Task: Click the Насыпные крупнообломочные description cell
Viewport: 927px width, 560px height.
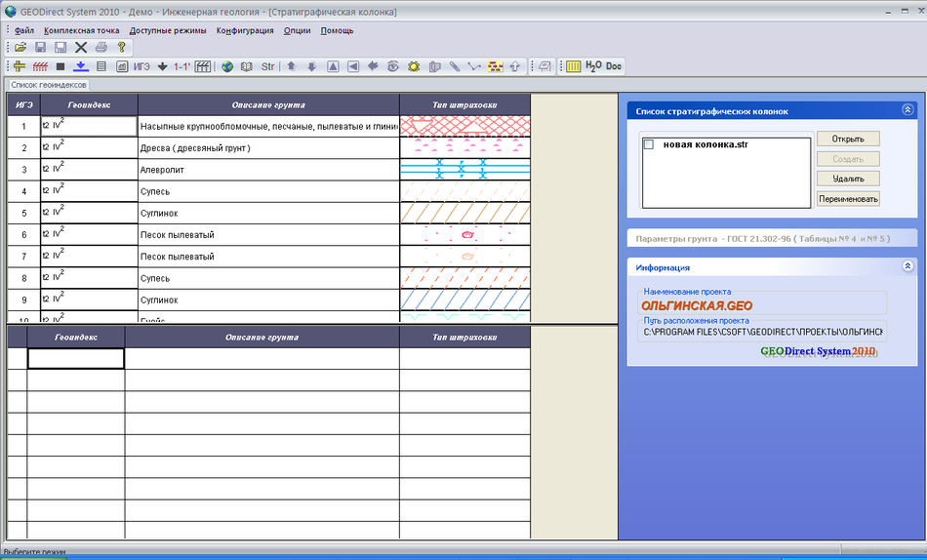Action: coord(268,126)
